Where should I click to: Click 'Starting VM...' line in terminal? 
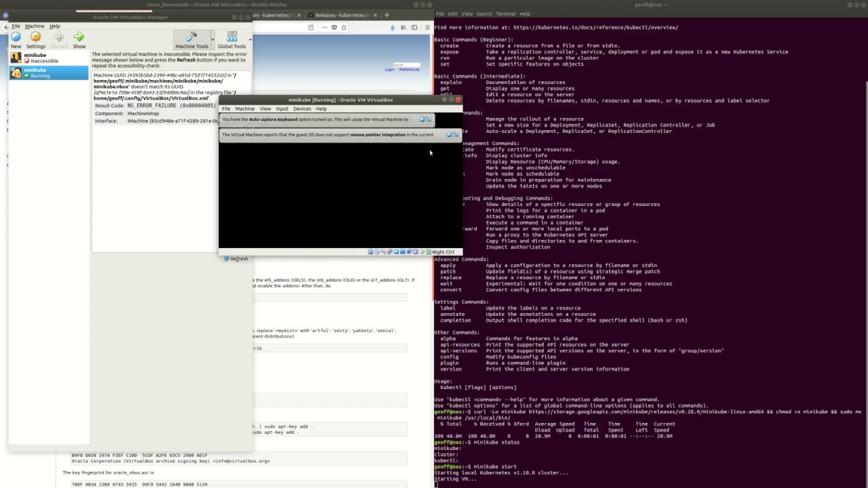tap(454, 479)
